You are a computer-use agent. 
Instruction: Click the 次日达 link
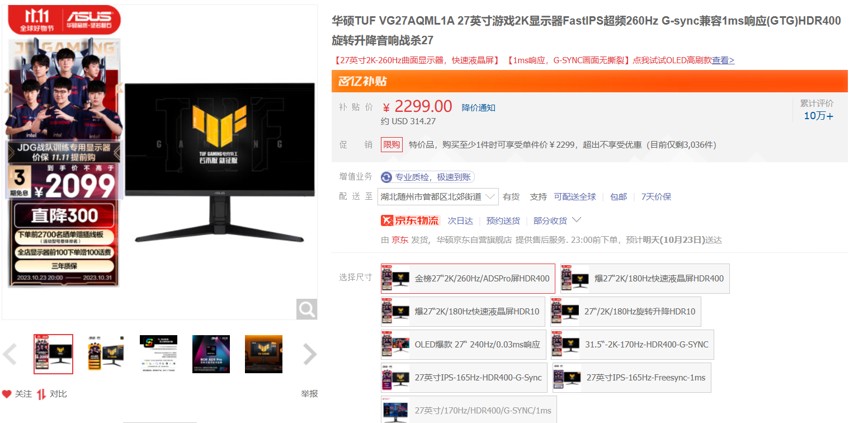tap(460, 220)
